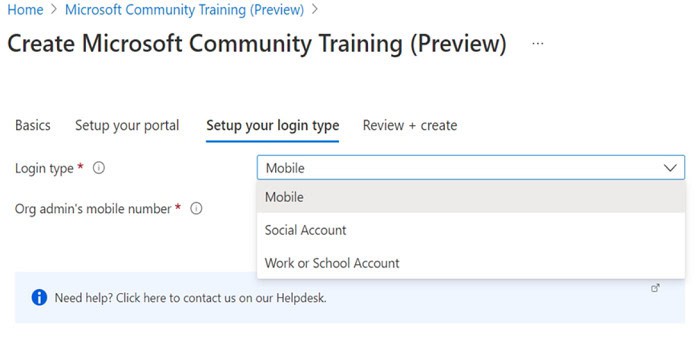Click the blue info circle in help banner
This screenshot has height=362, width=700.
(x=39, y=297)
